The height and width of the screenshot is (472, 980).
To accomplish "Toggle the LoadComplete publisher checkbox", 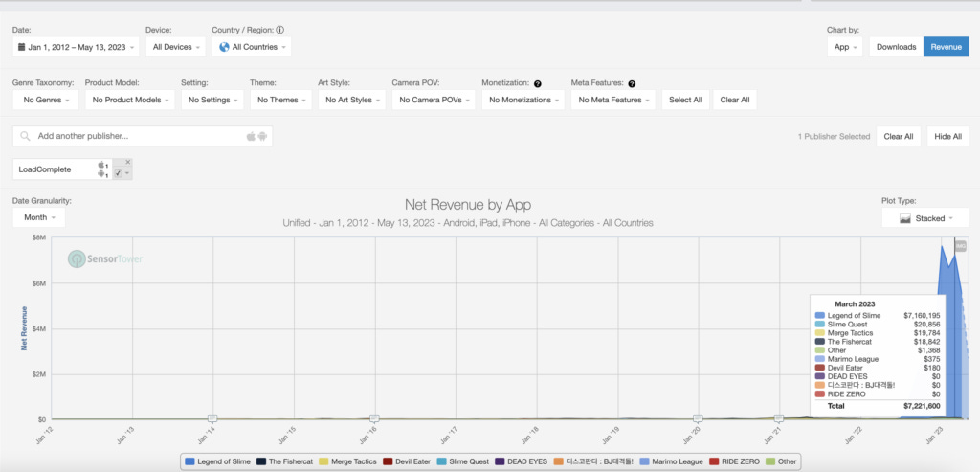I will point(118,173).
